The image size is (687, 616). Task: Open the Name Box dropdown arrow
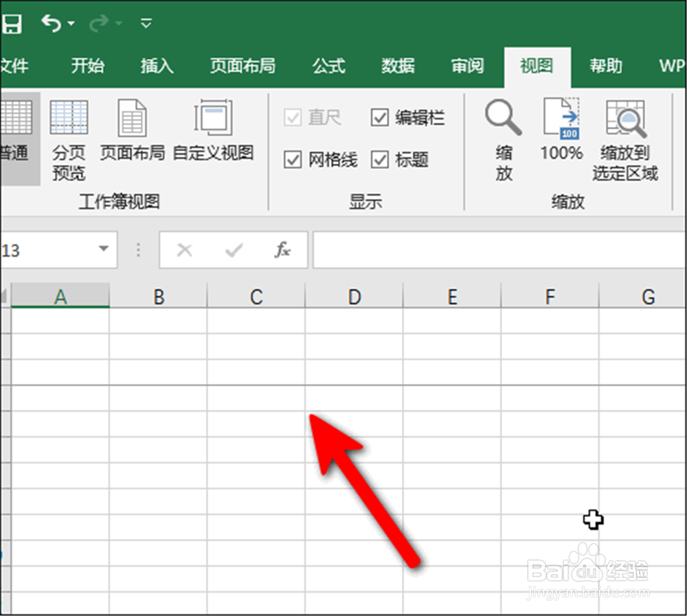[x=104, y=249]
